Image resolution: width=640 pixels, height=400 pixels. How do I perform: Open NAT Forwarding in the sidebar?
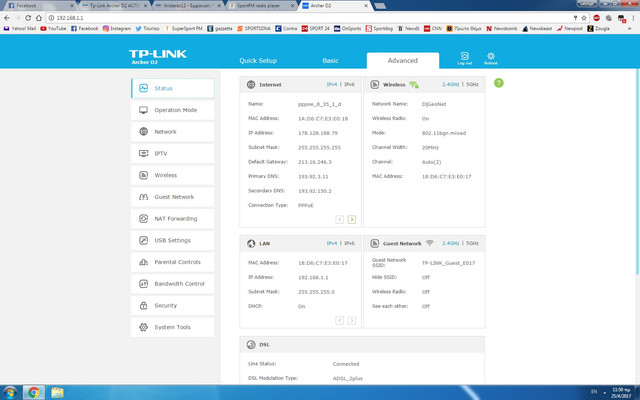pyautogui.click(x=173, y=218)
